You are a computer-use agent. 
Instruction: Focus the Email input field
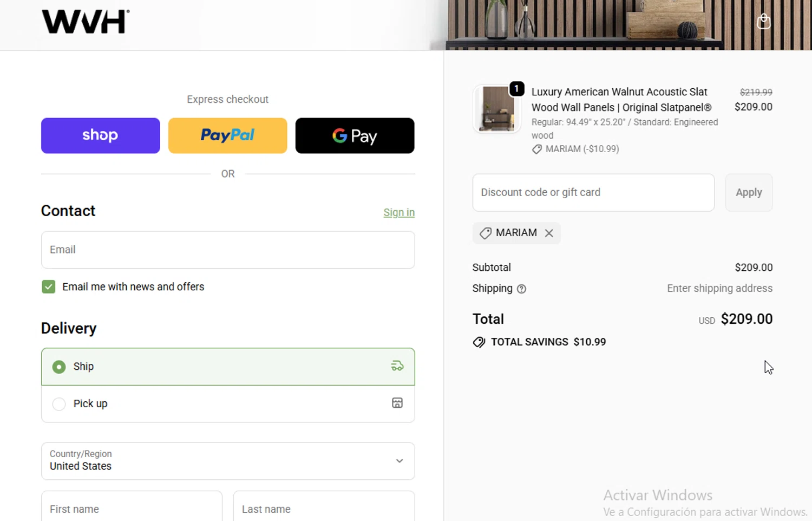[x=228, y=250]
